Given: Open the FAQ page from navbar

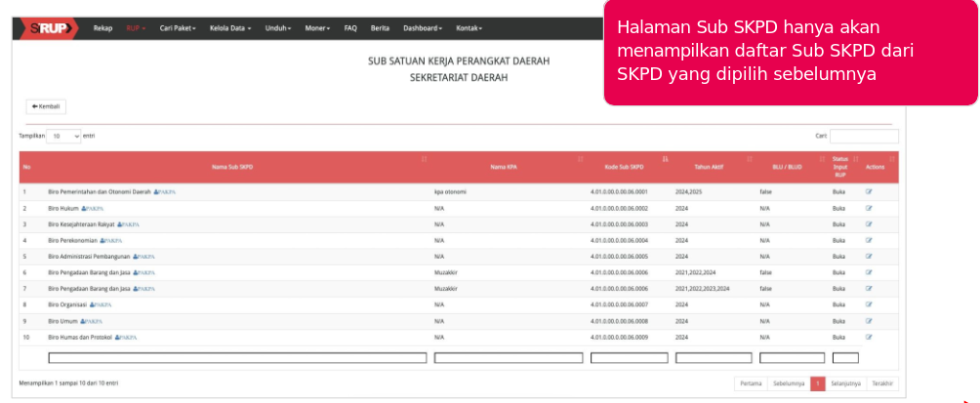Looking at the screenshot, I should click(x=349, y=28).
